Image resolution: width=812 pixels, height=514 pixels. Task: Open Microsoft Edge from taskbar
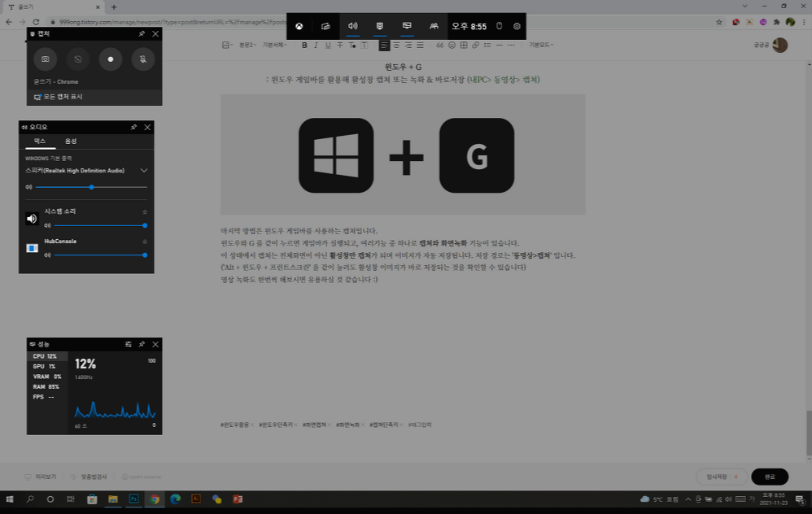click(x=175, y=499)
